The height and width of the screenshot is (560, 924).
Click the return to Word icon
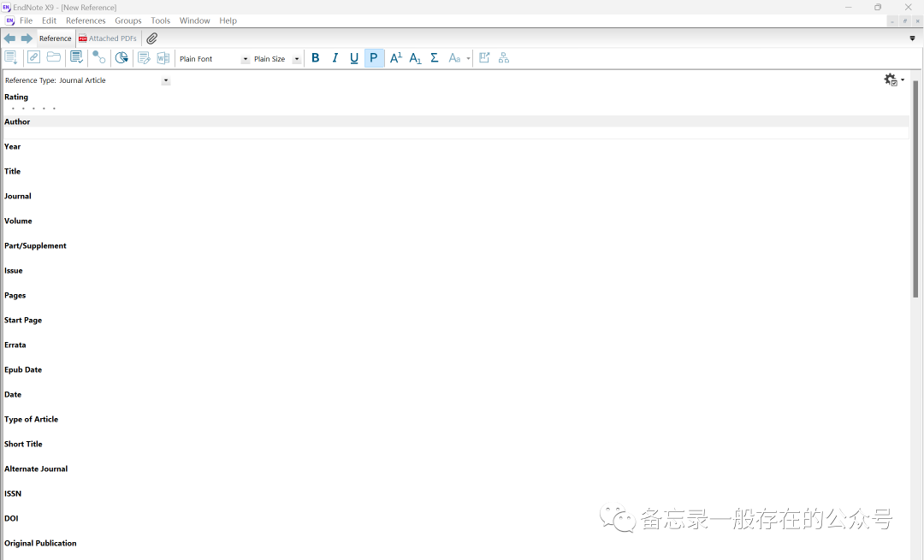(x=163, y=57)
